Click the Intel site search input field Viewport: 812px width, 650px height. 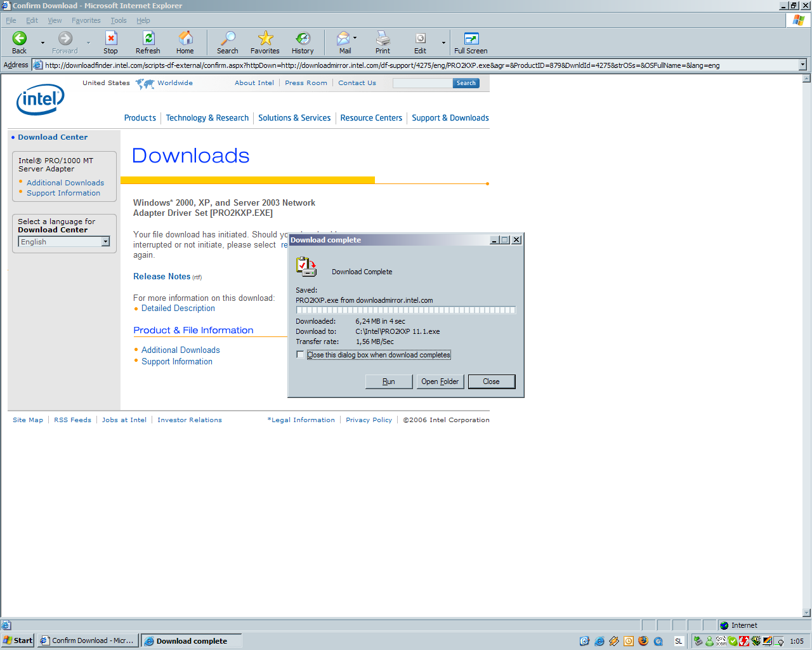(x=422, y=83)
